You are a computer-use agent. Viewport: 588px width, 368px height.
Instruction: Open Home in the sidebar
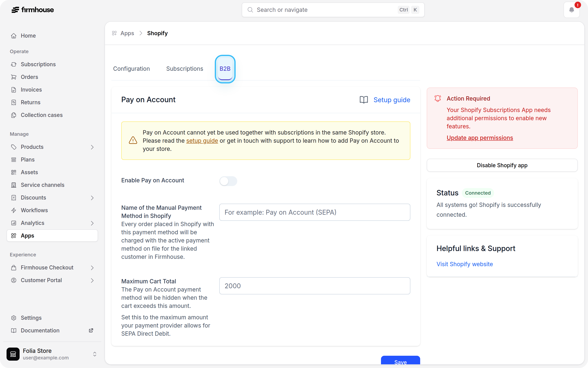(x=52, y=36)
